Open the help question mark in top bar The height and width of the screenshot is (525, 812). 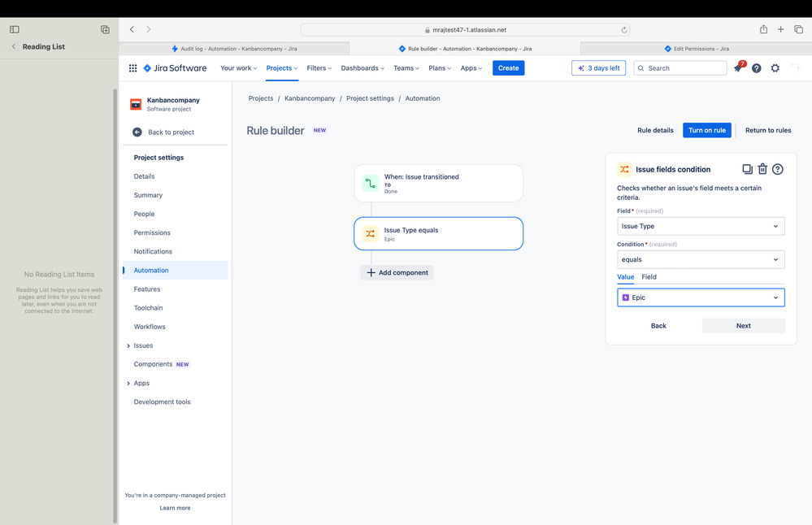757,68
